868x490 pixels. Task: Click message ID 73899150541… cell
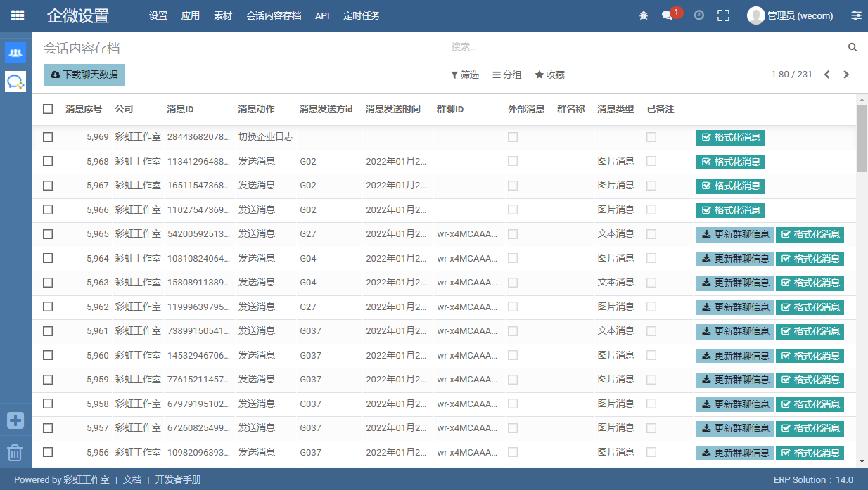[199, 331]
